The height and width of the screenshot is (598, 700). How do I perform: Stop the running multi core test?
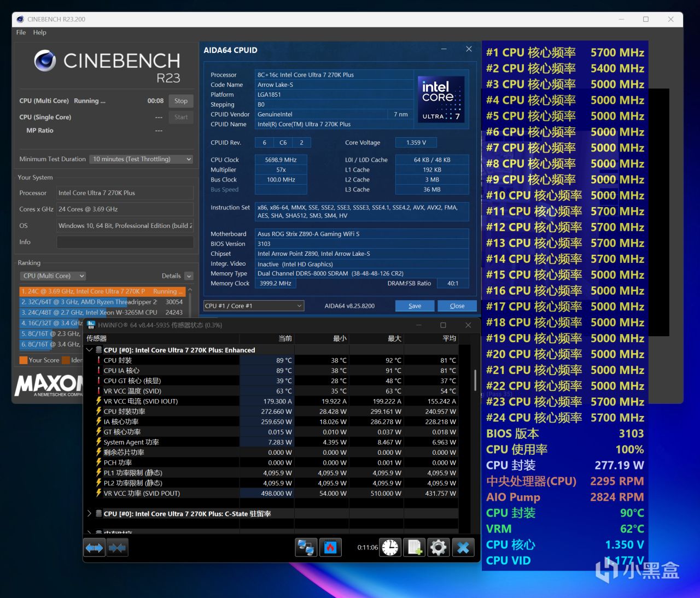[x=181, y=101]
